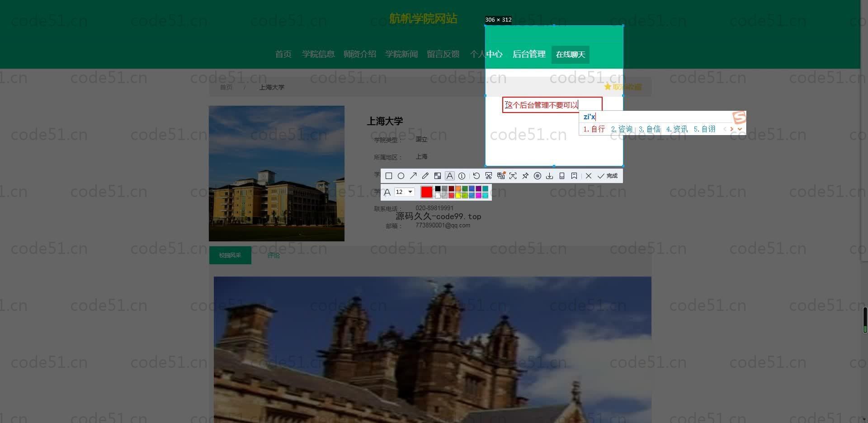This screenshot has width=868, height=423.
Task: Open the font size 12 dropdown
Action: [405, 192]
